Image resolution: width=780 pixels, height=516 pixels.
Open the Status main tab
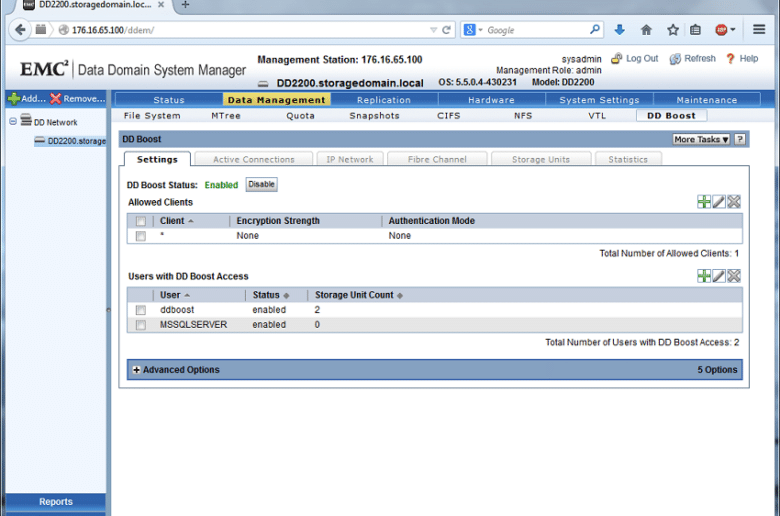click(x=169, y=100)
